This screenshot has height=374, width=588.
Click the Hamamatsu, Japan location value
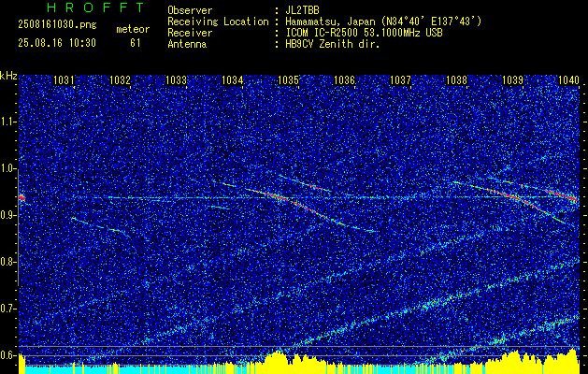(383, 22)
